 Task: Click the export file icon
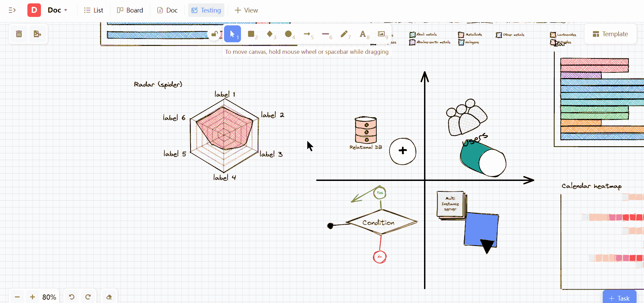pos(37,34)
